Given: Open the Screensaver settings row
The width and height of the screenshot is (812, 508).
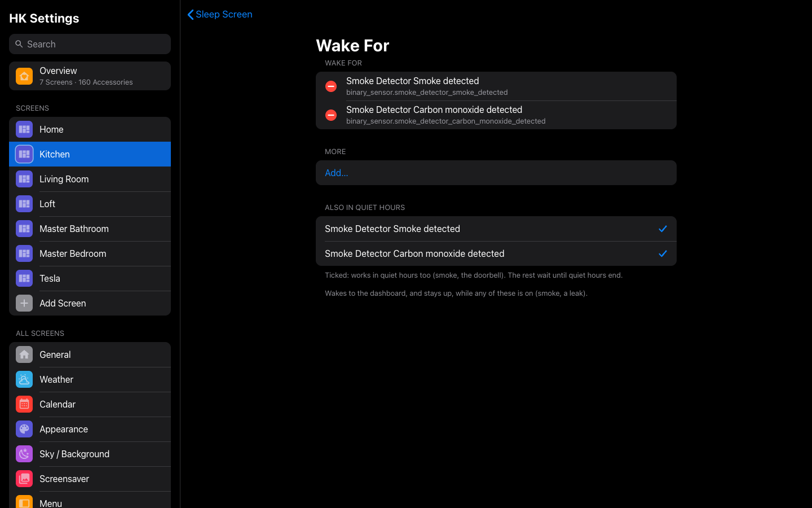Looking at the screenshot, I should (x=90, y=479).
